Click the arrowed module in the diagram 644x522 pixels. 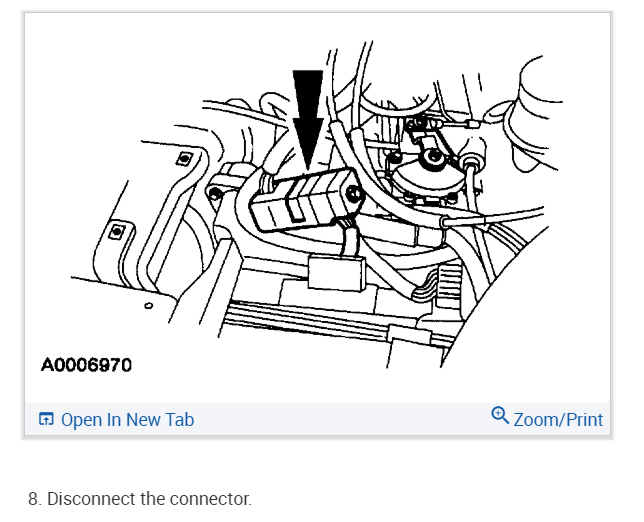coord(305,199)
